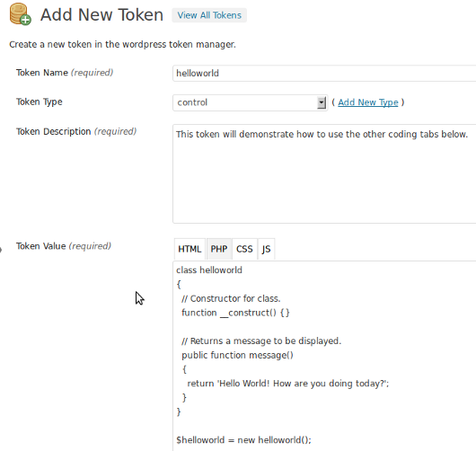Switch to the JS tab
476x451 pixels.
tap(266, 249)
